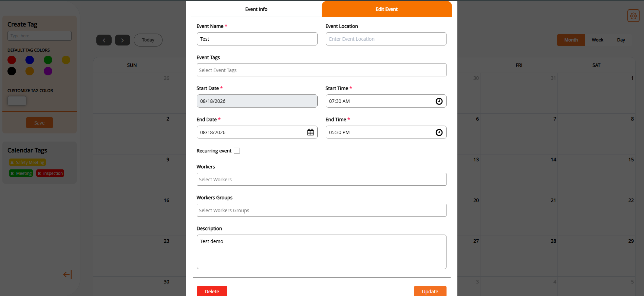Open the Select Workers Groups dropdown
This screenshot has height=296, width=644.
[321, 210]
